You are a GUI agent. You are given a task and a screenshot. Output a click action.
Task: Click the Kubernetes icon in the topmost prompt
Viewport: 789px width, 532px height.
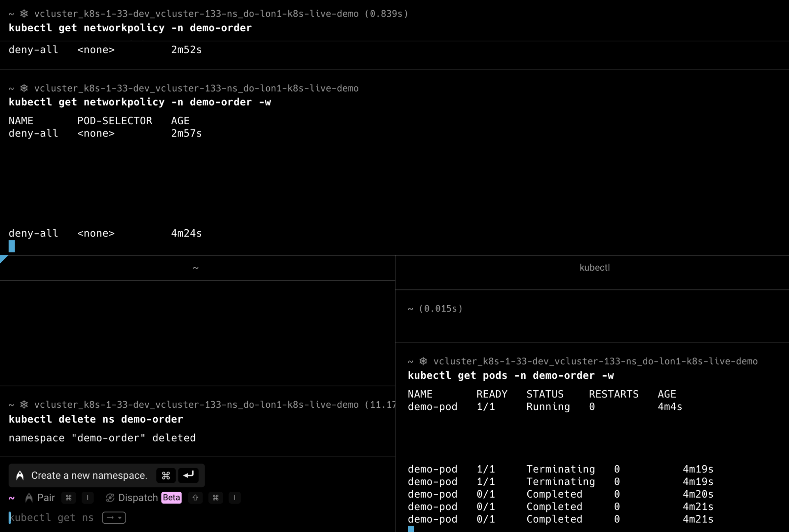tap(24, 14)
